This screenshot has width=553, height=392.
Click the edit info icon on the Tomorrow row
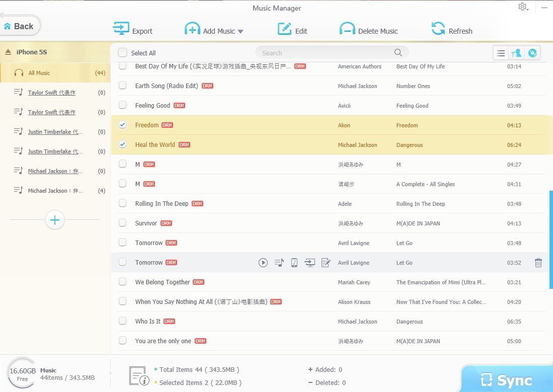(x=326, y=262)
